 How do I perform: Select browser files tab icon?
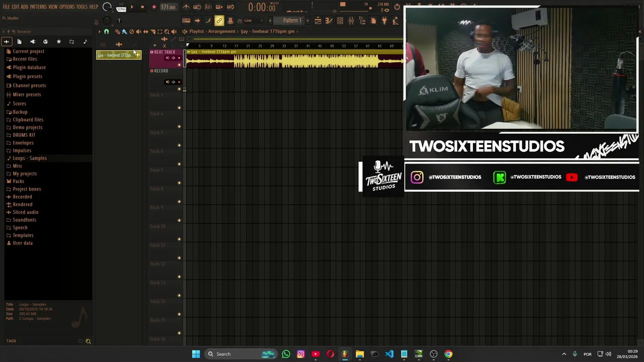click(19, 42)
